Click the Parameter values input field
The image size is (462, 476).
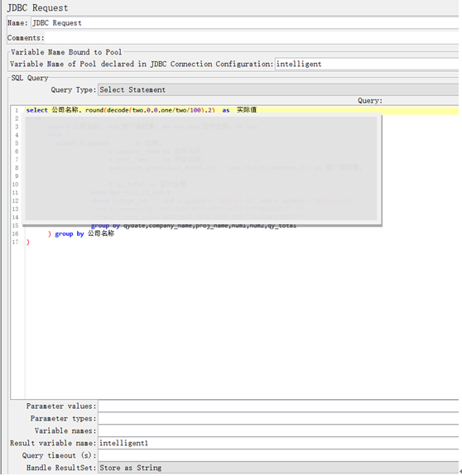tap(278, 406)
